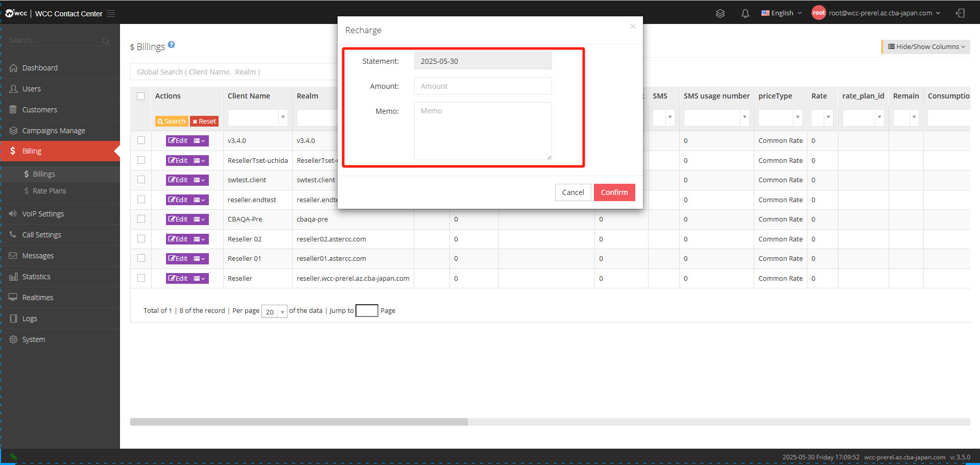Click the Billing dollar sign icon in the sidebar

point(13,151)
